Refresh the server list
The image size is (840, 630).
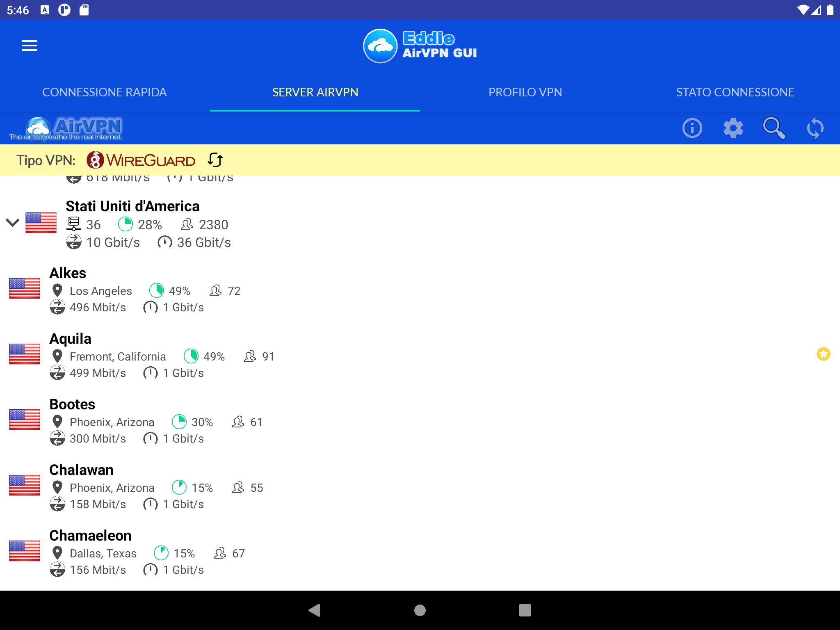point(815,128)
